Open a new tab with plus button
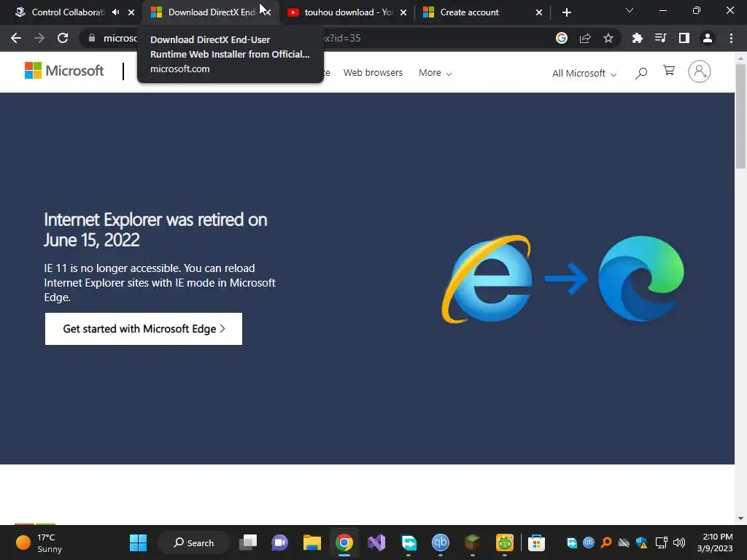 click(566, 12)
